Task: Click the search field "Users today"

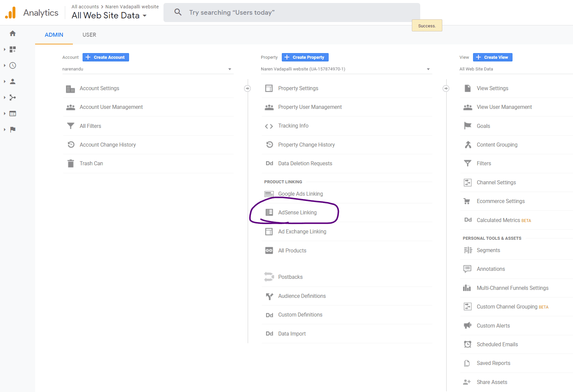Action: click(x=292, y=13)
